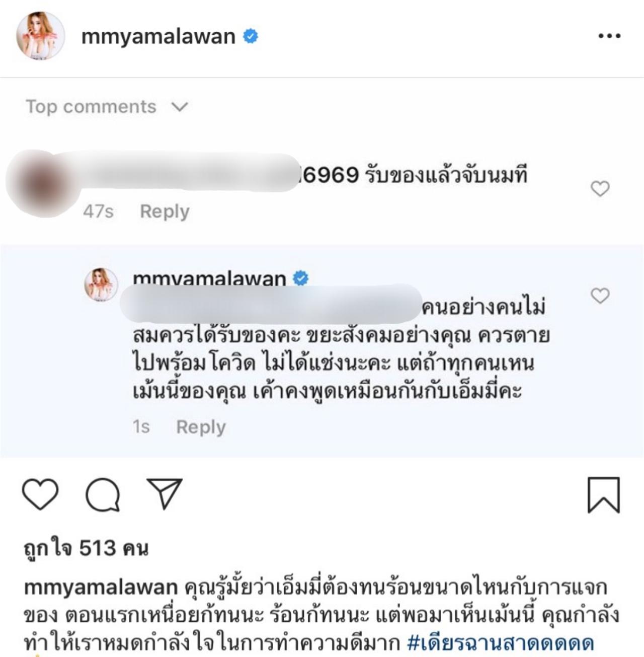Screen dimensions: 644x657
Task: Open Top comments sorting selector
Action: (107, 107)
